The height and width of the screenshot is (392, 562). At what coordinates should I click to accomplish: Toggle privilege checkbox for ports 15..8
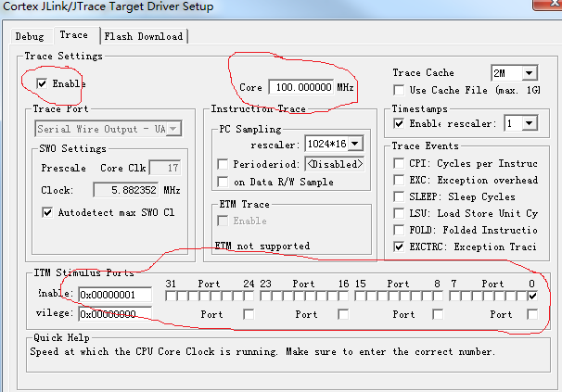click(x=438, y=314)
